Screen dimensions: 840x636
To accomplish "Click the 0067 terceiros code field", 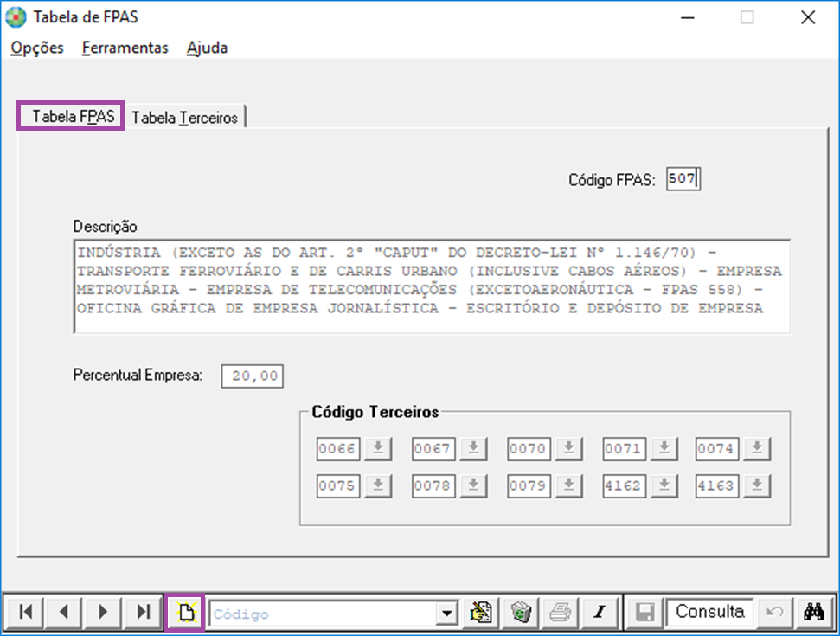I will click(433, 448).
